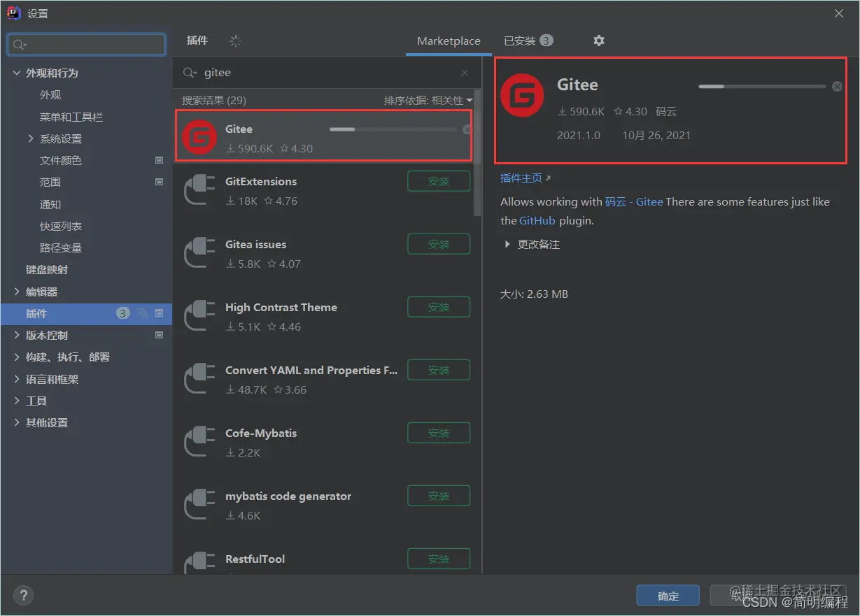Expand the 版本控制 tree node

(17, 335)
